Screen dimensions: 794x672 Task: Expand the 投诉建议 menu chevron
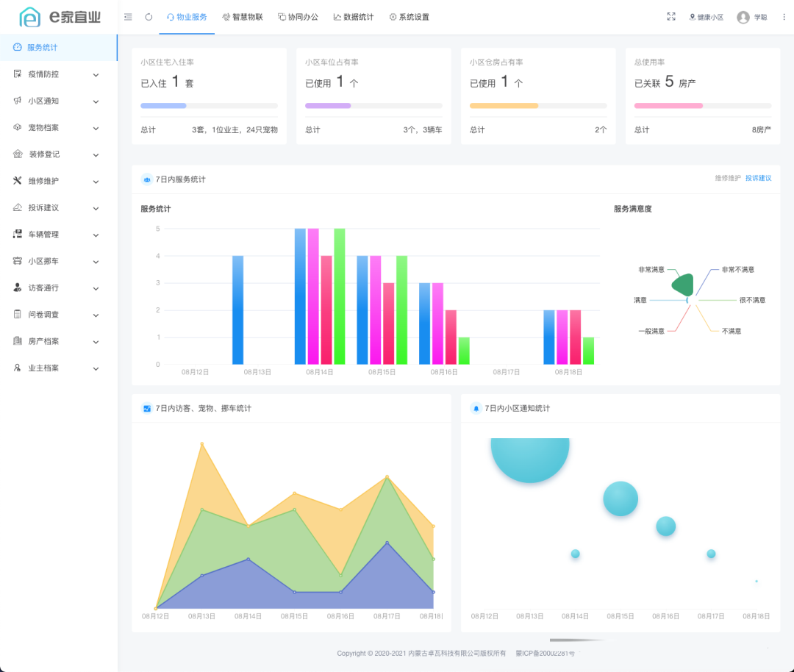click(x=96, y=209)
